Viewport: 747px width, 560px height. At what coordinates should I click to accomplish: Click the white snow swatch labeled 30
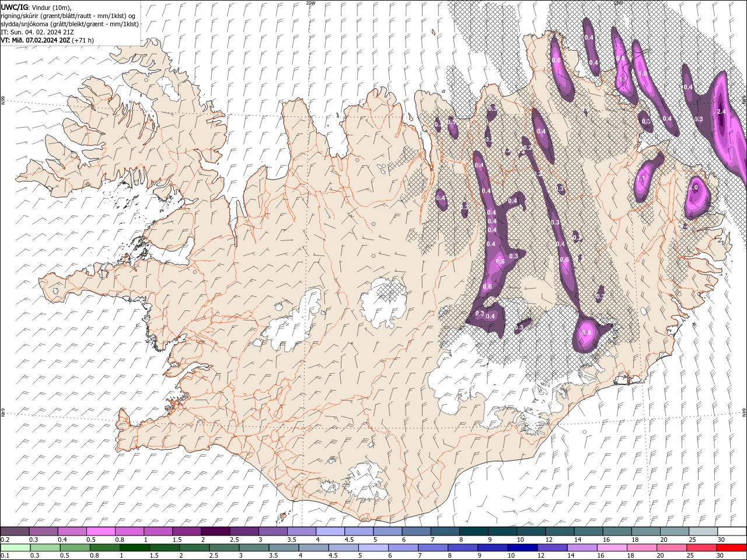coord(732,531)
